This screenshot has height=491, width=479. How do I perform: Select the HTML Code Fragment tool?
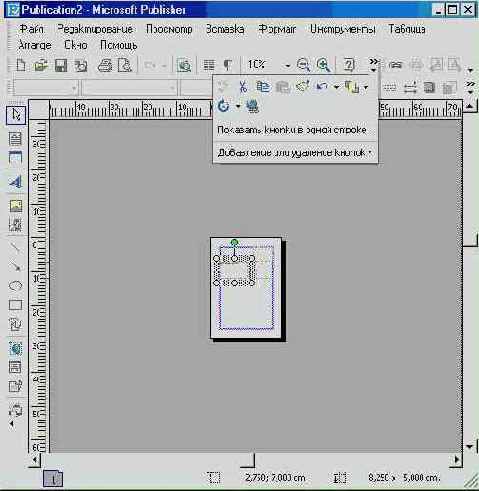[x=15, y=386]
